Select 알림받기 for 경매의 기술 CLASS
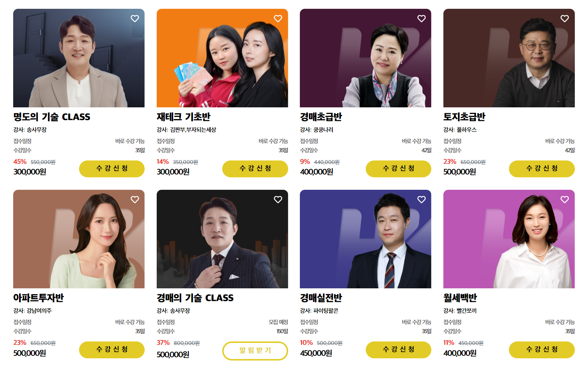This screenshot has height=366, width=588. (x=255, y=351)
